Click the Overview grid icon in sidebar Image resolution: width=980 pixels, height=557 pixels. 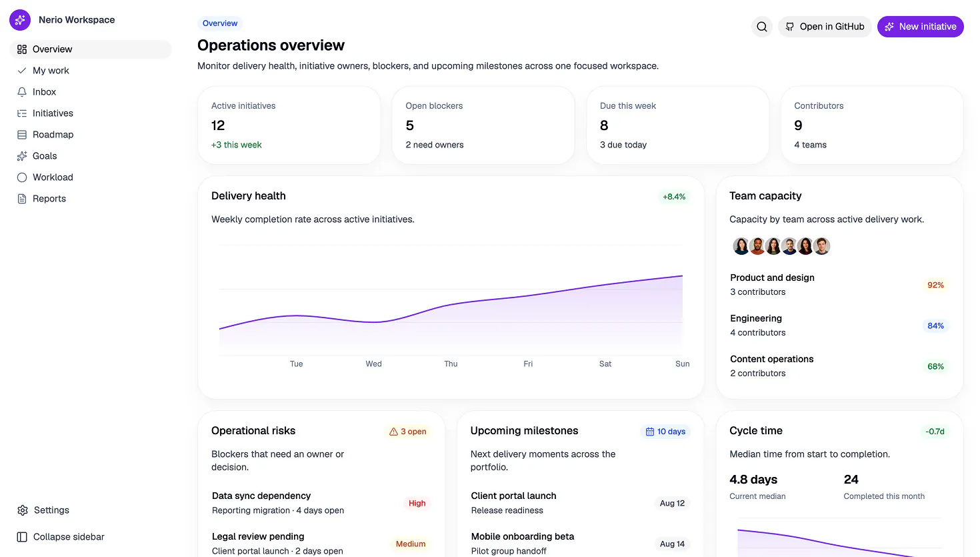(22, 49)
